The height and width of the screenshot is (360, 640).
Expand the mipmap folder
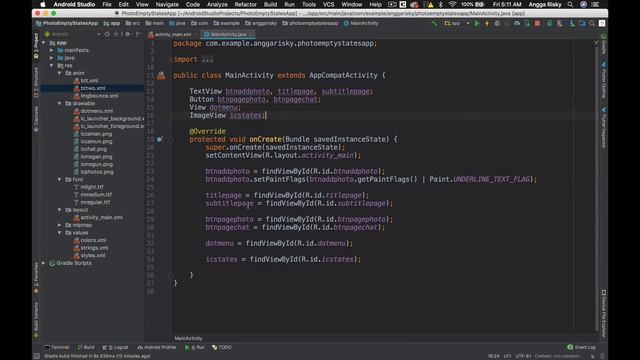click(x=59, y=225)
